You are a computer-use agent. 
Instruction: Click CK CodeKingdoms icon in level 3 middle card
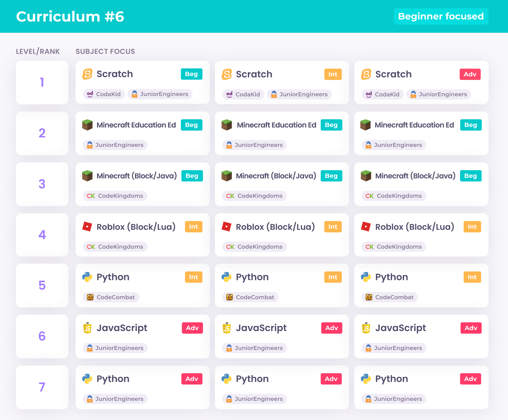pos(230,196)
